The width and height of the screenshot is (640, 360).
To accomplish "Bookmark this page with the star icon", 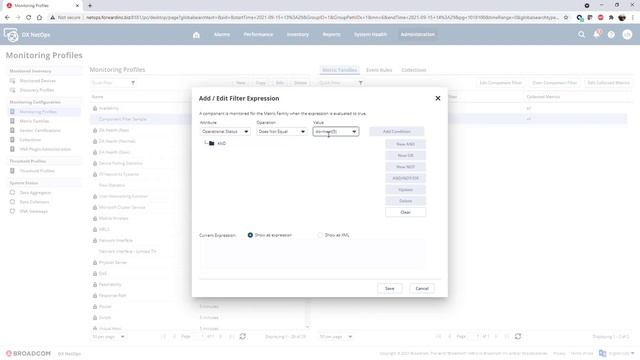I will pyautogui.click(x=566, y=18).
